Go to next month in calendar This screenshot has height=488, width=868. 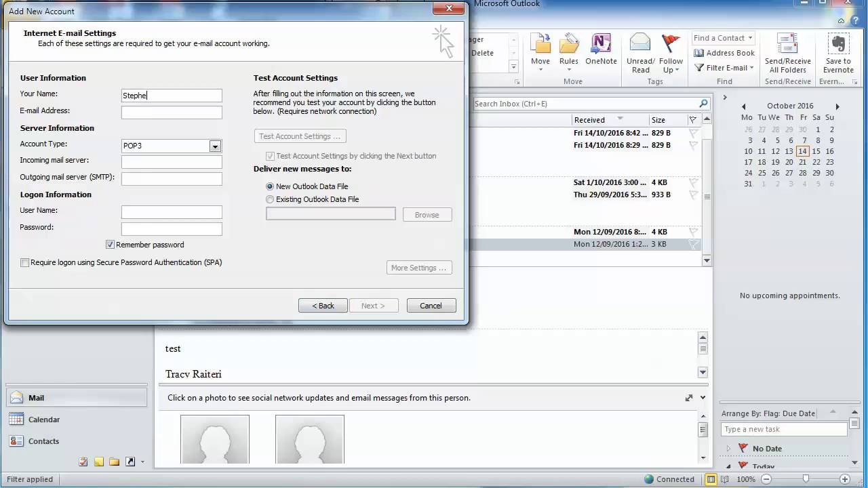pos(837,106)
